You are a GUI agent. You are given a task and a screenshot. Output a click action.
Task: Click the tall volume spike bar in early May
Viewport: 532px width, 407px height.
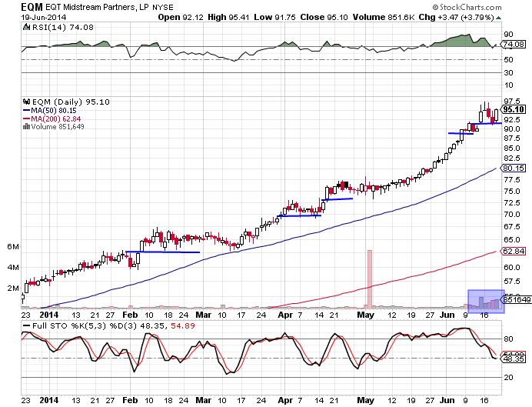(370, 279)
